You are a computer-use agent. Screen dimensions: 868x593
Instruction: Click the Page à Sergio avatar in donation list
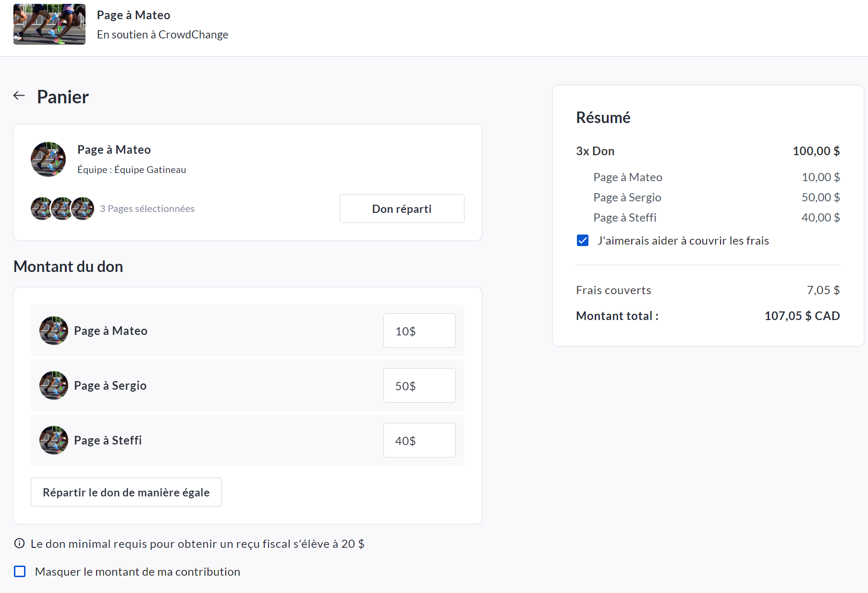point(54,385)
